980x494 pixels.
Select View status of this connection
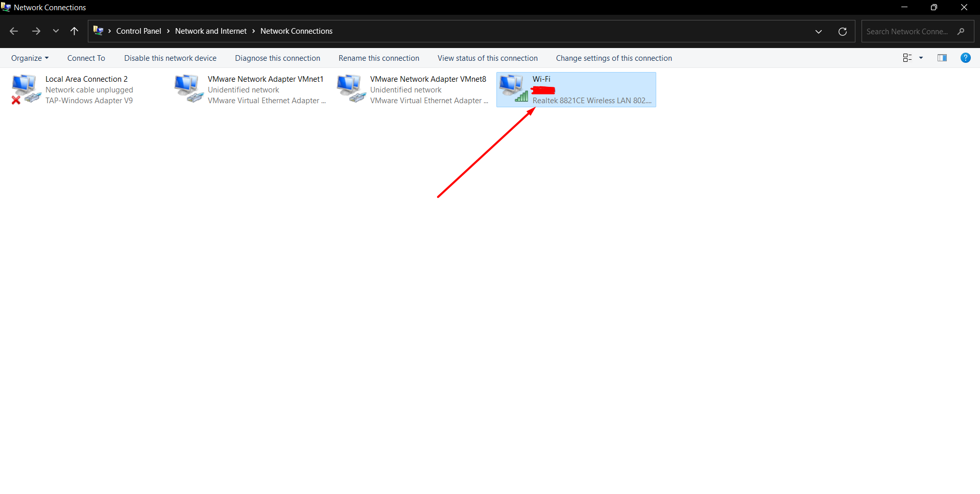click(x=488, y=58)
